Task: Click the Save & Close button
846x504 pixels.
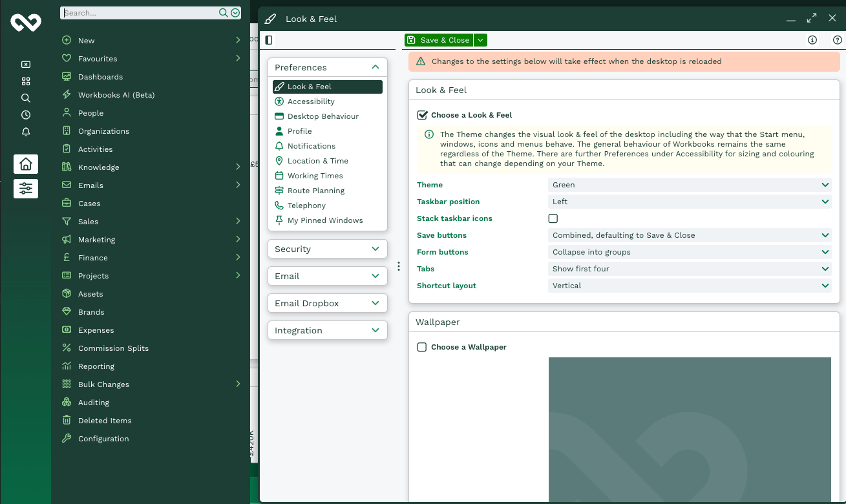Action: coord(439,40)
